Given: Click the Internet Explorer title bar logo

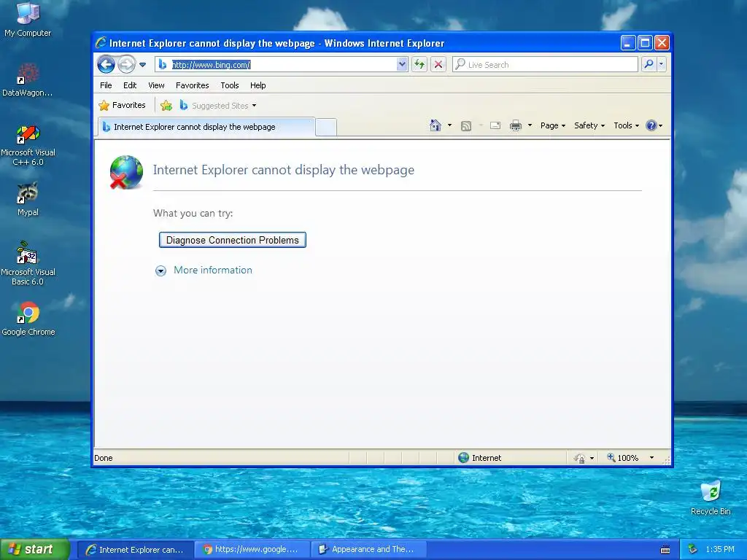Looking at the screenshot, I should (101, 43).
